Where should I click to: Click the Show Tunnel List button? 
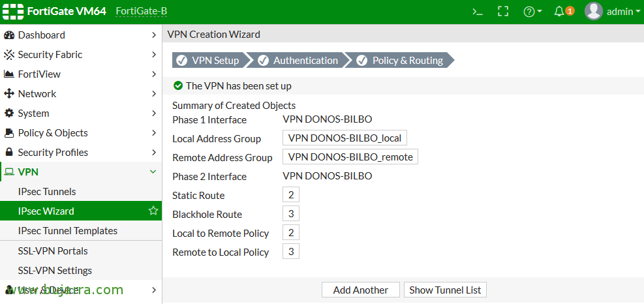pyautogui.click(x=445, y=290)
